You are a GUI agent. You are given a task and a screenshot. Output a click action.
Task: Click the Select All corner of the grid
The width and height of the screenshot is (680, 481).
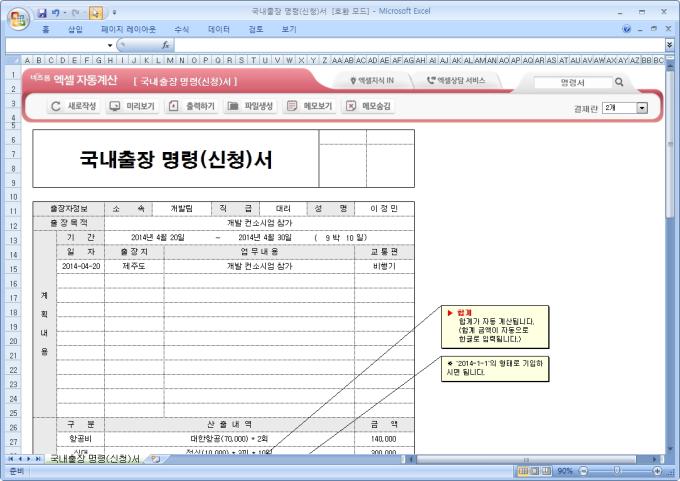pyautogui.click(x=13, y=60)
